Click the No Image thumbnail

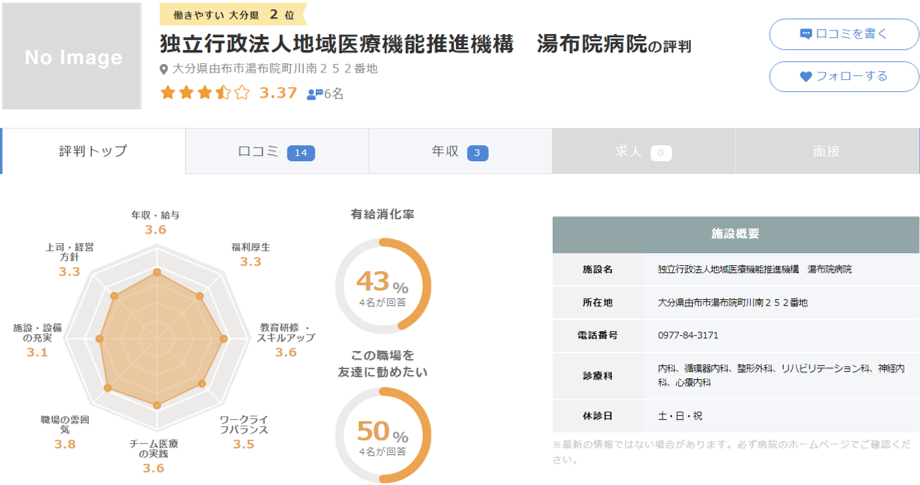pos(72,56)
